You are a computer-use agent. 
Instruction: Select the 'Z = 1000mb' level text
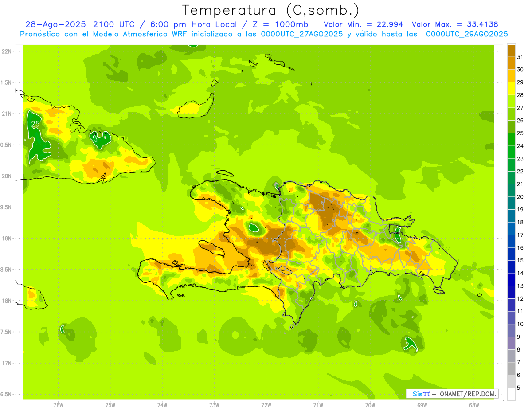point(280,24)
